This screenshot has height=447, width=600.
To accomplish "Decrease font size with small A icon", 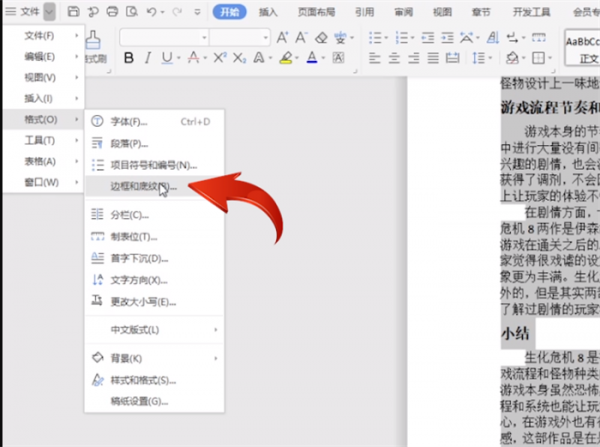I will (301, 38).
